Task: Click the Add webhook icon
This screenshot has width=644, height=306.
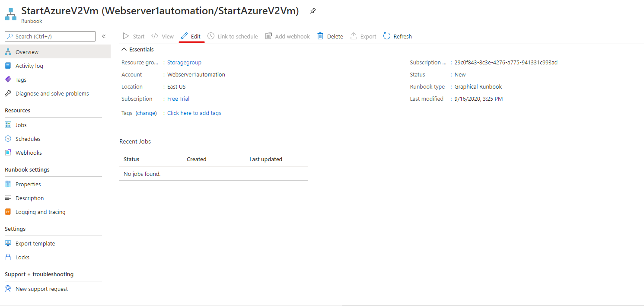Action: point(268,36)
